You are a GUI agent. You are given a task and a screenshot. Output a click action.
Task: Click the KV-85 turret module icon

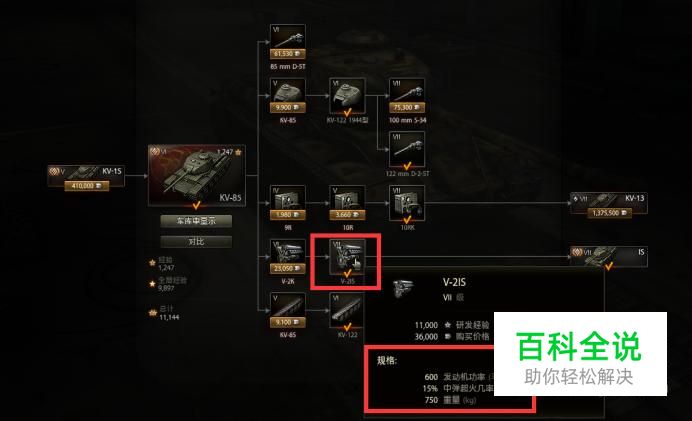click(x=288, y=96)
